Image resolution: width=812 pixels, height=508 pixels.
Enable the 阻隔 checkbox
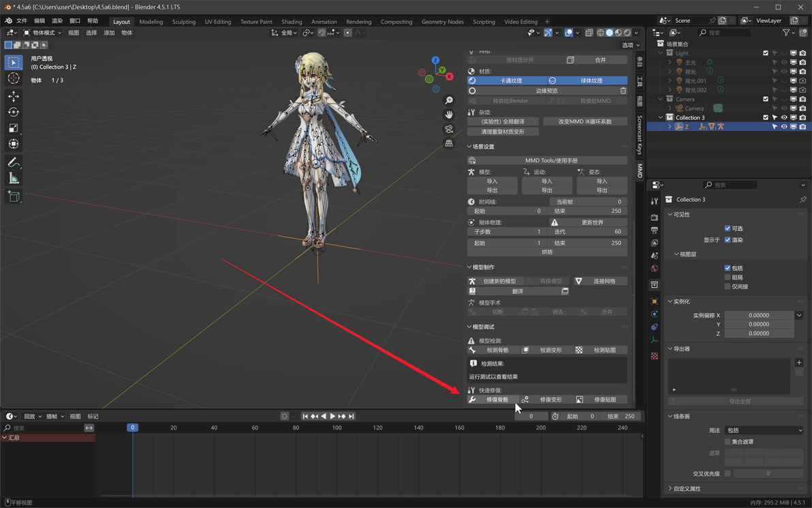(x=728, y=278)
